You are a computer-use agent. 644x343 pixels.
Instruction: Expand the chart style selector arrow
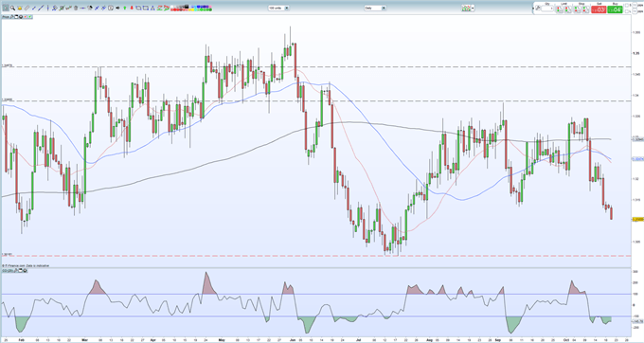pyautogui.click(x=473, y=8)
